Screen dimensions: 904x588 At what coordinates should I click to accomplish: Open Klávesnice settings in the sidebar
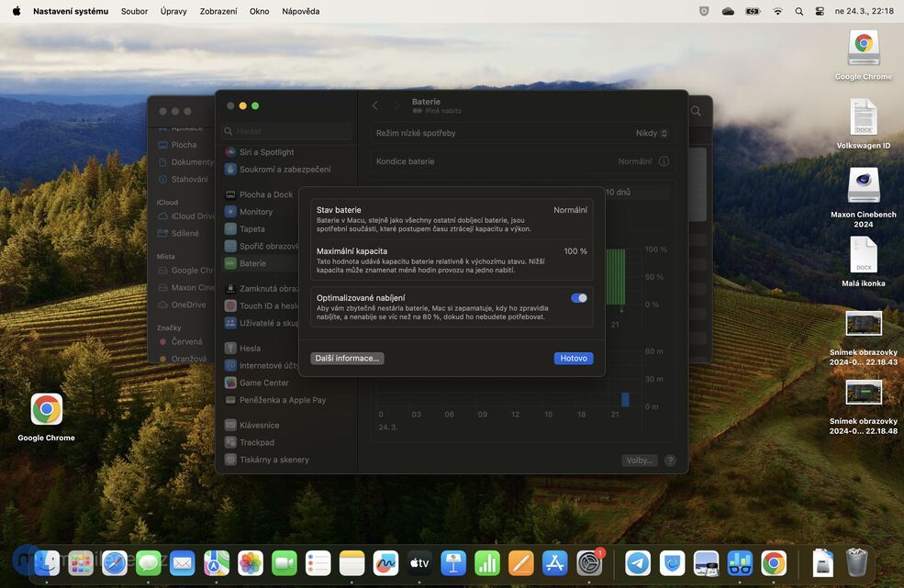pyautogui.click(x=260, y=424)
